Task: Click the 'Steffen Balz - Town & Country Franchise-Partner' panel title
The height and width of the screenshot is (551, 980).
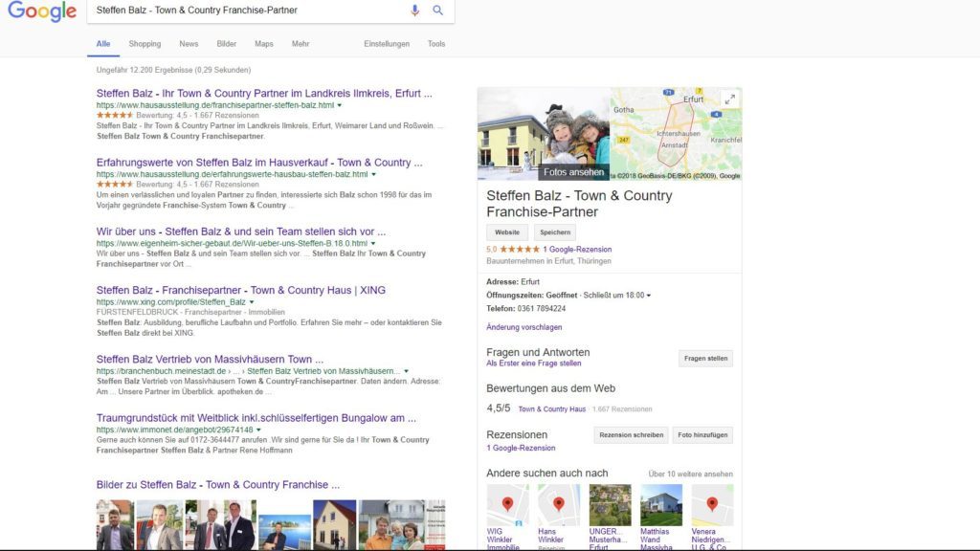Action: click(x=579, y=204)
